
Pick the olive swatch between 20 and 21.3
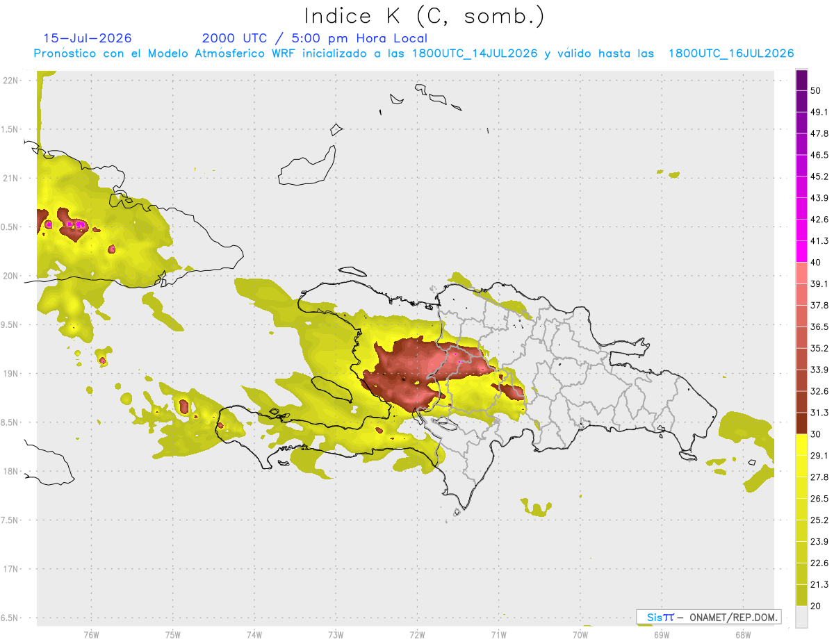(x=801, y=595)
